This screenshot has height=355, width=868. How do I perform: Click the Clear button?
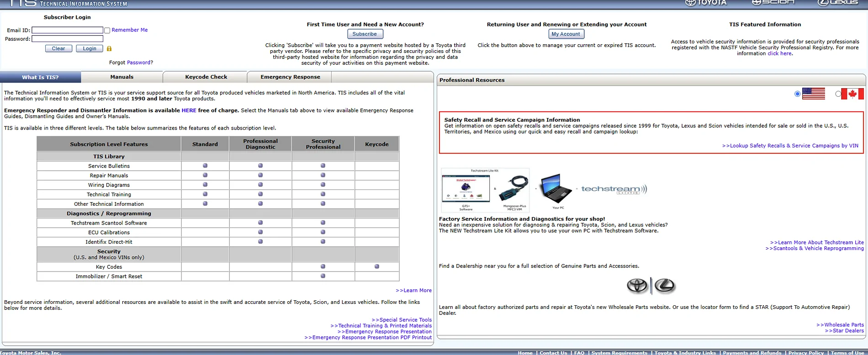click(58, 48)
